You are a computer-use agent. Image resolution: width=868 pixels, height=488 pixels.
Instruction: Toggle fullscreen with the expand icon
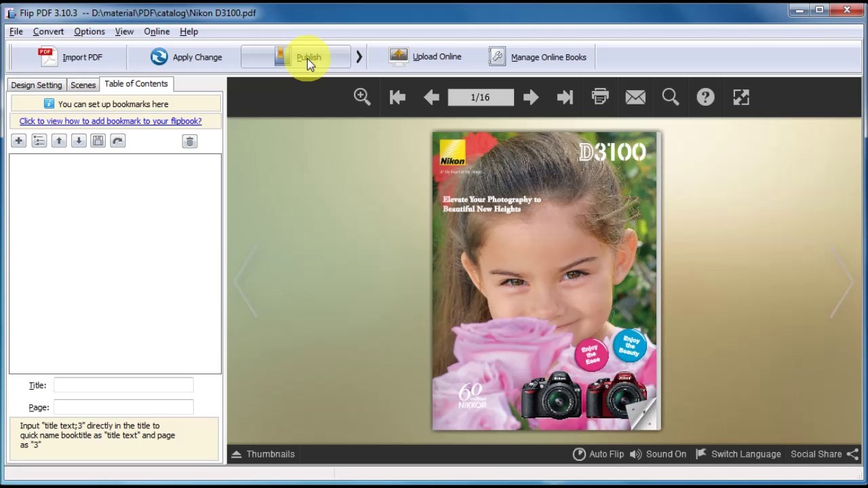tap(741, 98)
